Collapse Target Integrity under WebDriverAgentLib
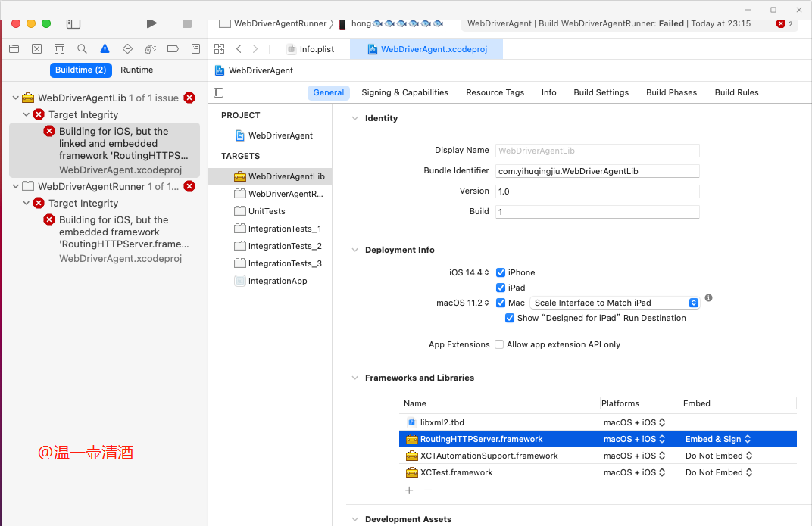The image size is (812, 526). tap(27, 114)
